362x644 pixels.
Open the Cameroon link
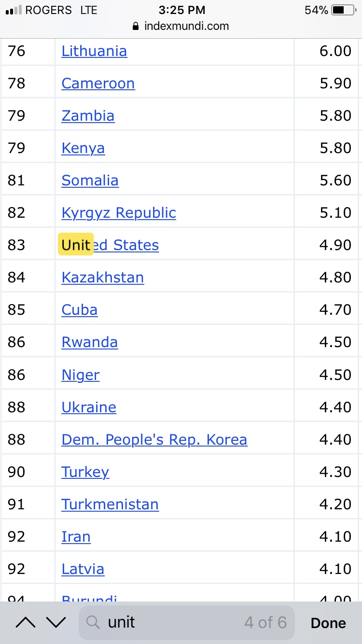coord(98,84)
